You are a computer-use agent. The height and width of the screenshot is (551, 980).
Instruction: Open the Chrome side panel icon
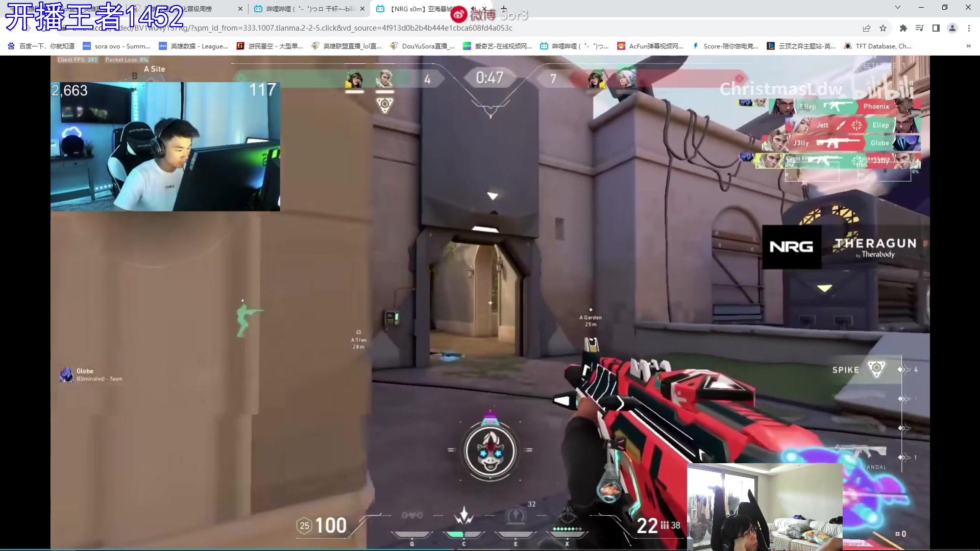pyautogui.click(x=936, y=28)
